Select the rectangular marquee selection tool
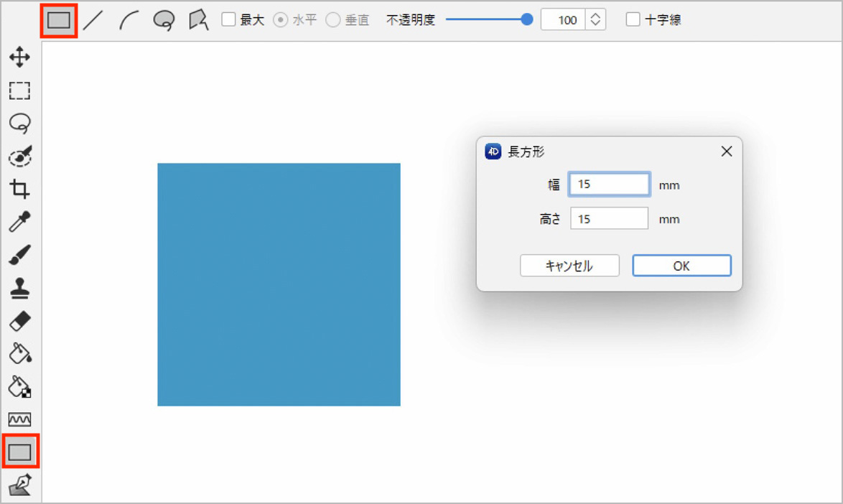843x504 pixels. (x=20, y=90)
